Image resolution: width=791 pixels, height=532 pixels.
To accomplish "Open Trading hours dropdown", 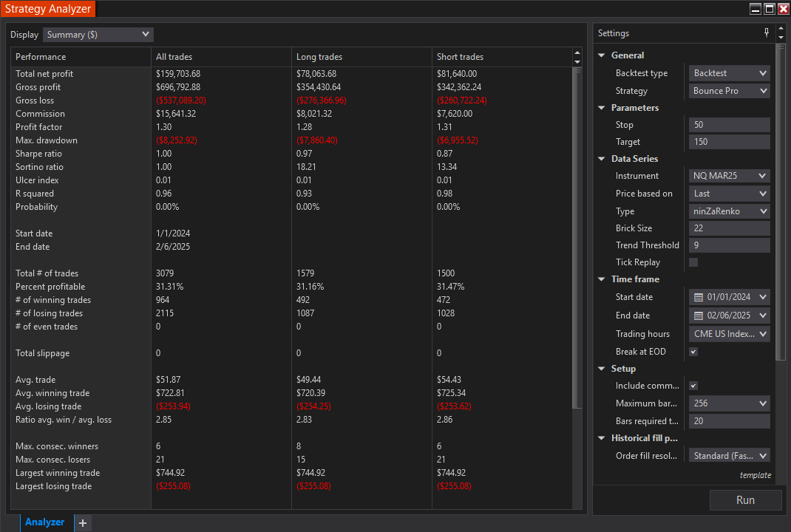I will pyautogui.click(x=729, y=334).
